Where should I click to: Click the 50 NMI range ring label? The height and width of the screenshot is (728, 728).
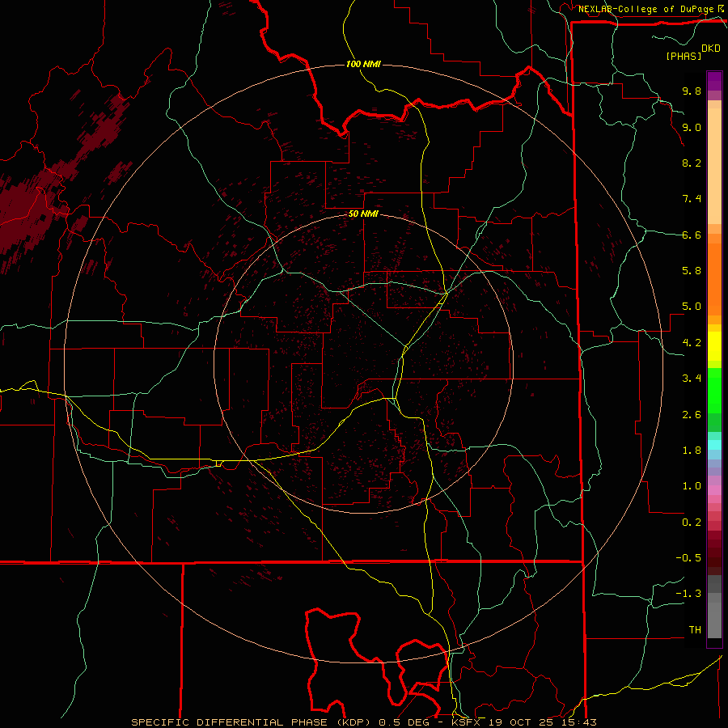363,214
